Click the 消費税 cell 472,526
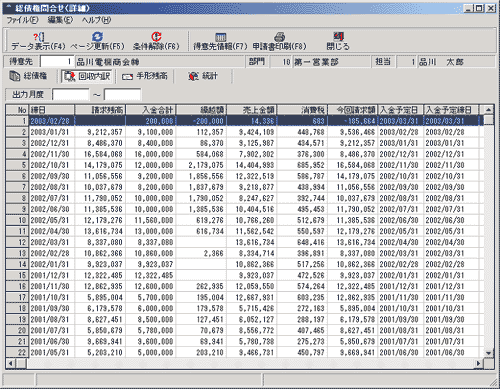 tap(302, 275)
